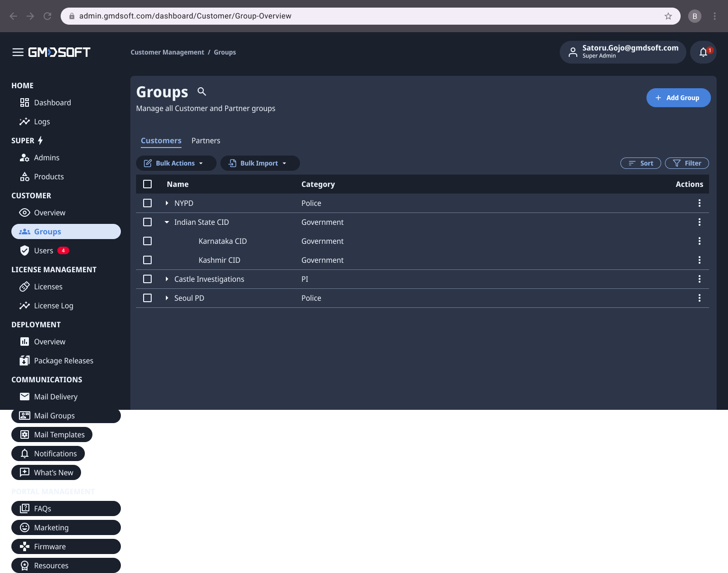Screen dimensions: 728x573
Task: Click the Category column header
Action: 318,184
